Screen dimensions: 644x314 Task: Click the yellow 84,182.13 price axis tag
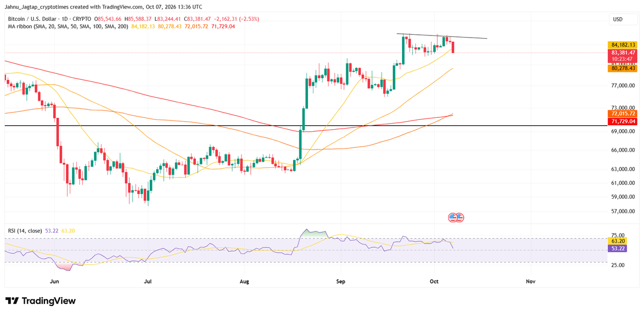623,44
